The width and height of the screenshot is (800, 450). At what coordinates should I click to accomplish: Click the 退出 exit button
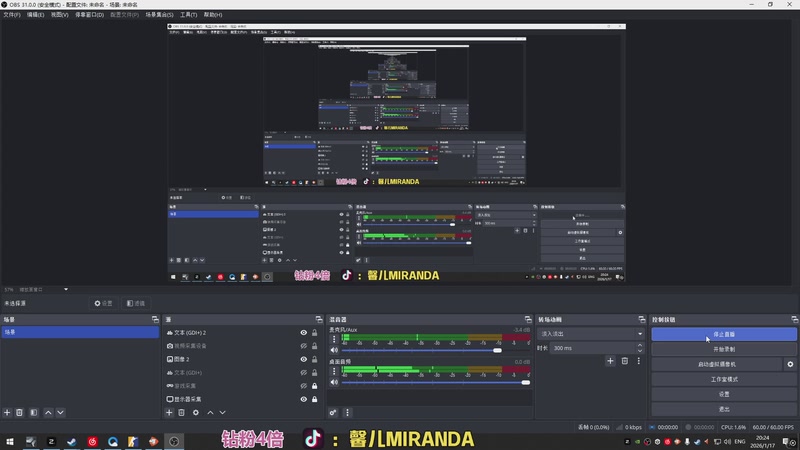[x=724, y=409]
